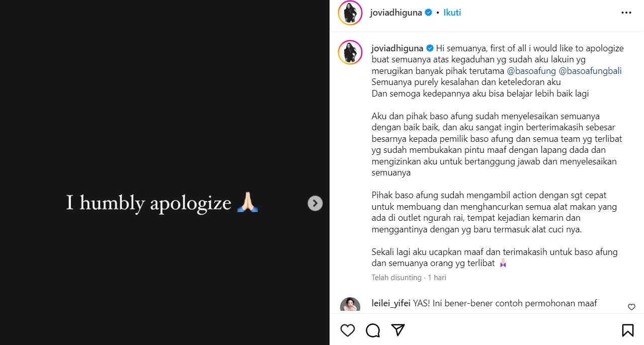Open the three-dots more options menu
This screenshot has width=644, height=345.
point(626,13)
